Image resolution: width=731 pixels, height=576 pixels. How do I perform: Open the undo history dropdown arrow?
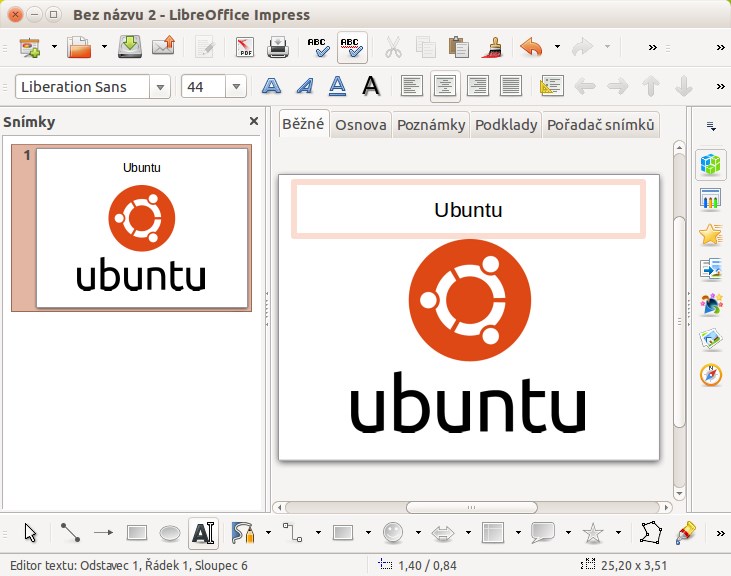(x=557, y=47)
